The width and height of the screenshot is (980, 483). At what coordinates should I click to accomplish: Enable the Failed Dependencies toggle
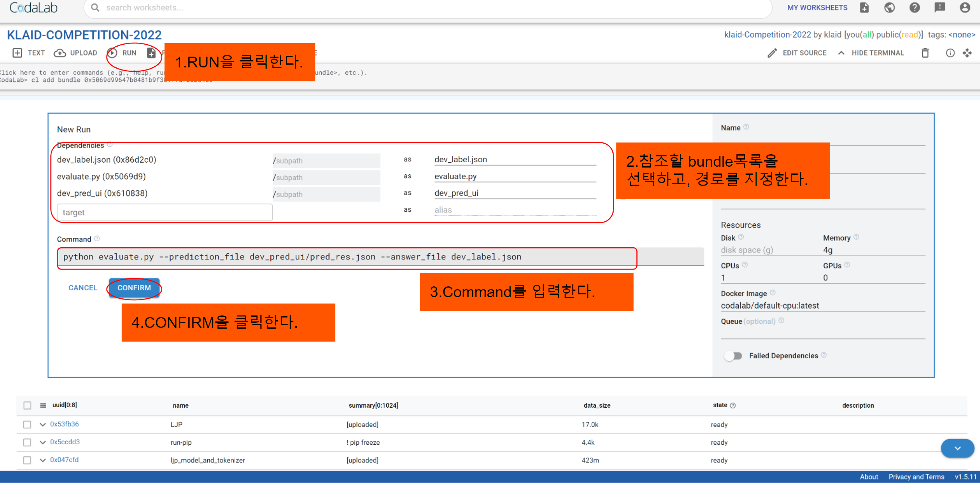(733, 355)
